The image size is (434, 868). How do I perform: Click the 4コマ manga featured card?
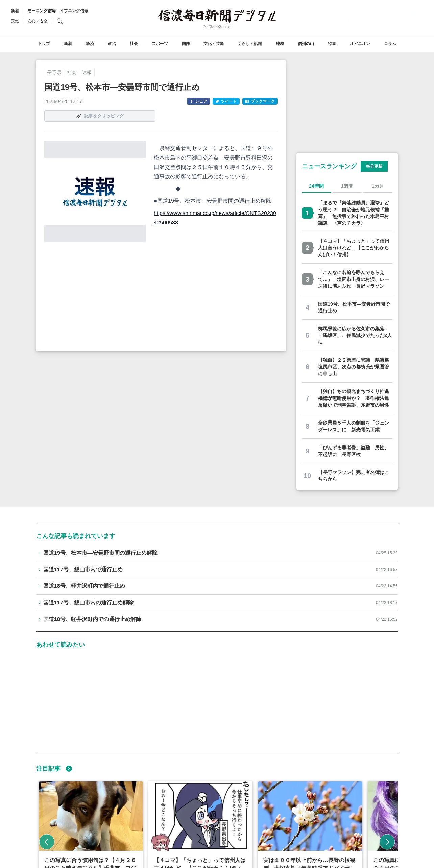pos(200,824)
